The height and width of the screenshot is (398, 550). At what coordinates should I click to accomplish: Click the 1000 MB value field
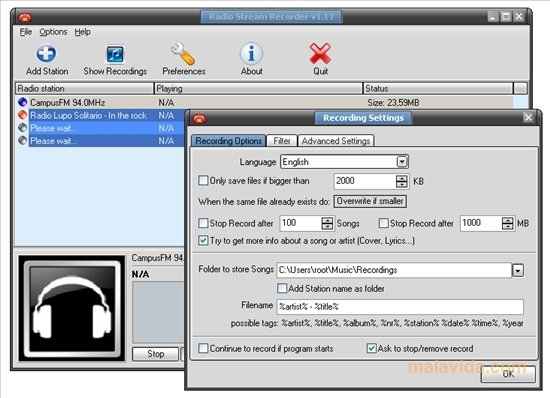[x=481, y=223]
